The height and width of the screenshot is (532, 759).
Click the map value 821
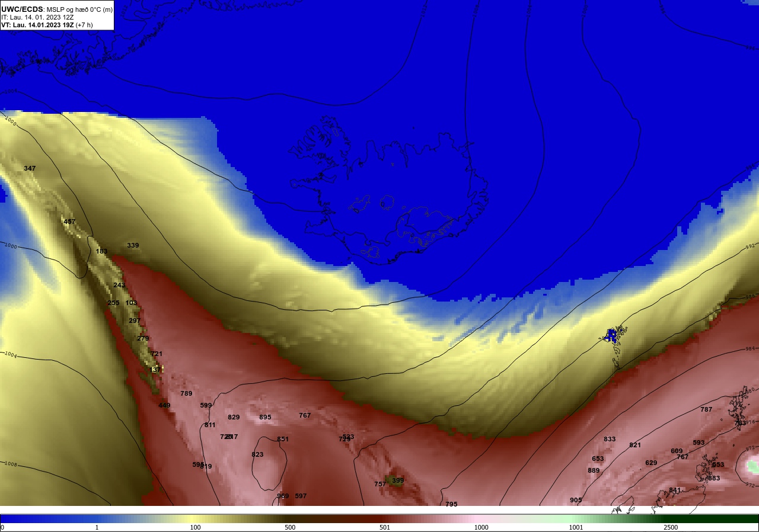click(635, 445)
